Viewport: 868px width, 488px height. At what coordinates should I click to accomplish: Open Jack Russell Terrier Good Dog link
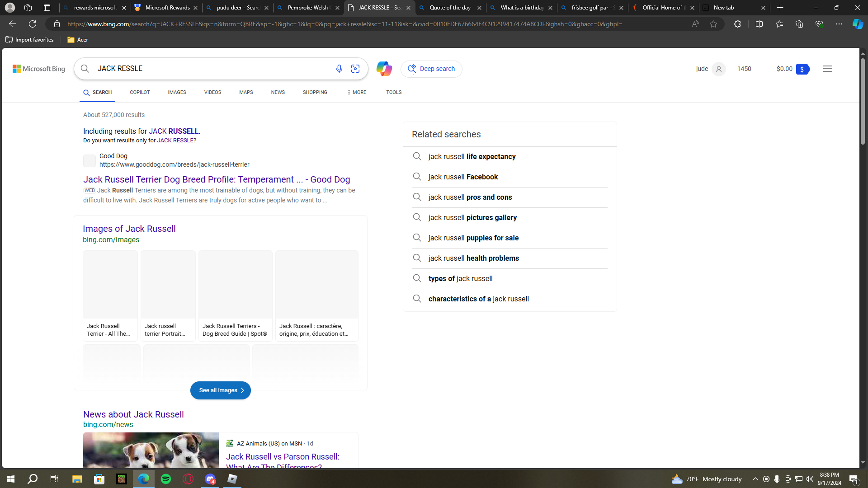tap(216, 179)
